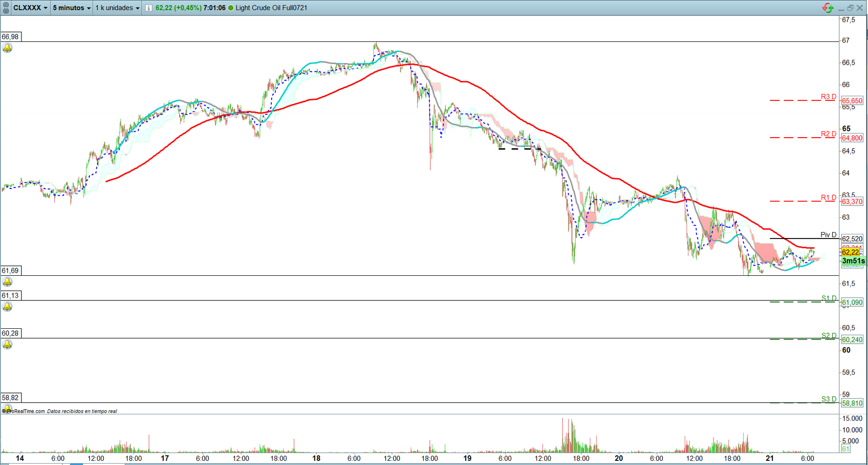This screenshot has width=868, height=465.
Task: Select the 61,69 price level label
Action: (x=11, y=271)
